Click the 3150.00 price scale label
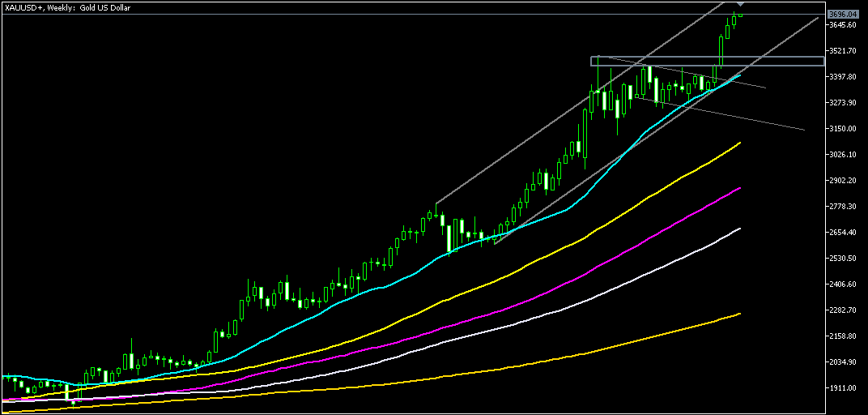Image resolution: width=868 pixels, height=415 pixels. (x=843, y=129)
